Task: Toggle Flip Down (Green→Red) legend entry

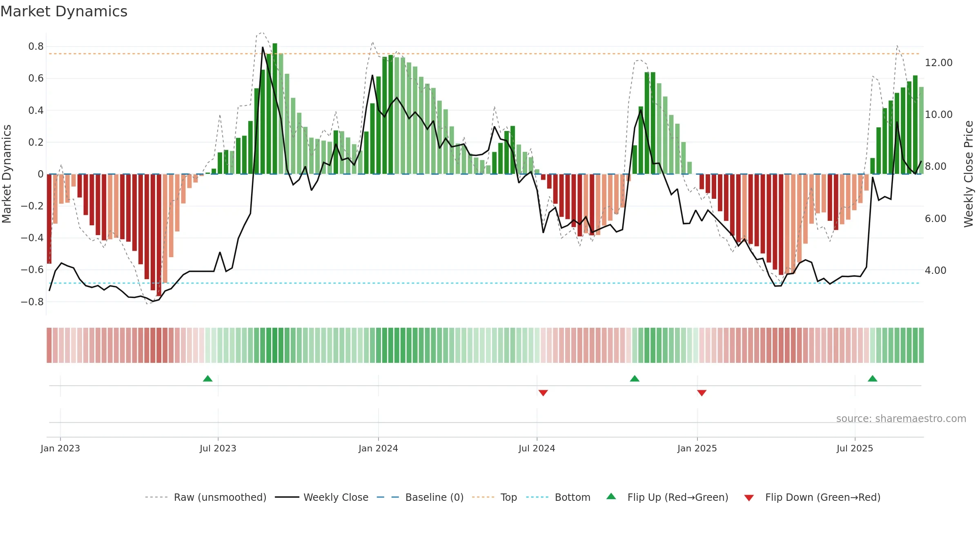Action: [812, 497]
